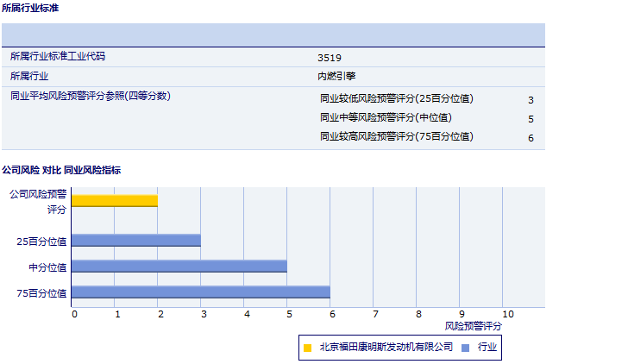Click the 北京福田康明斯发动机有限公司 legend label
This screenshot has width=628, height=364.
(386, 348)
